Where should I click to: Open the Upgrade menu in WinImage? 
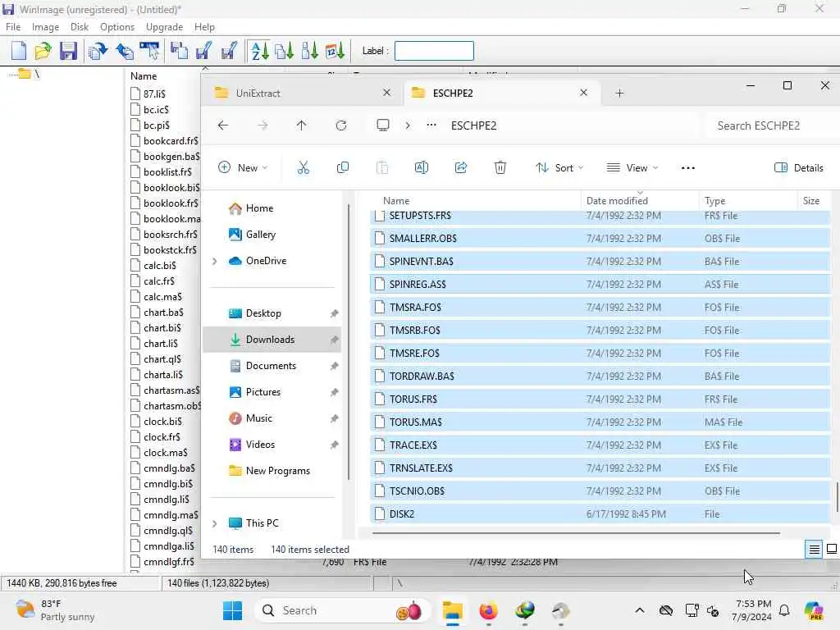[164, 27]
